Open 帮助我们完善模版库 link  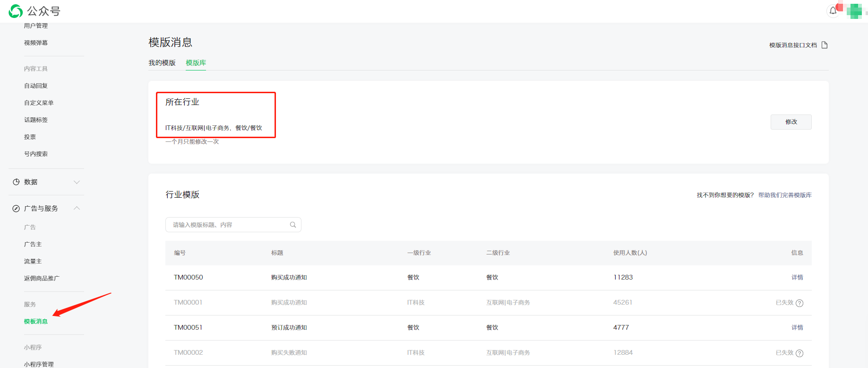785,195
